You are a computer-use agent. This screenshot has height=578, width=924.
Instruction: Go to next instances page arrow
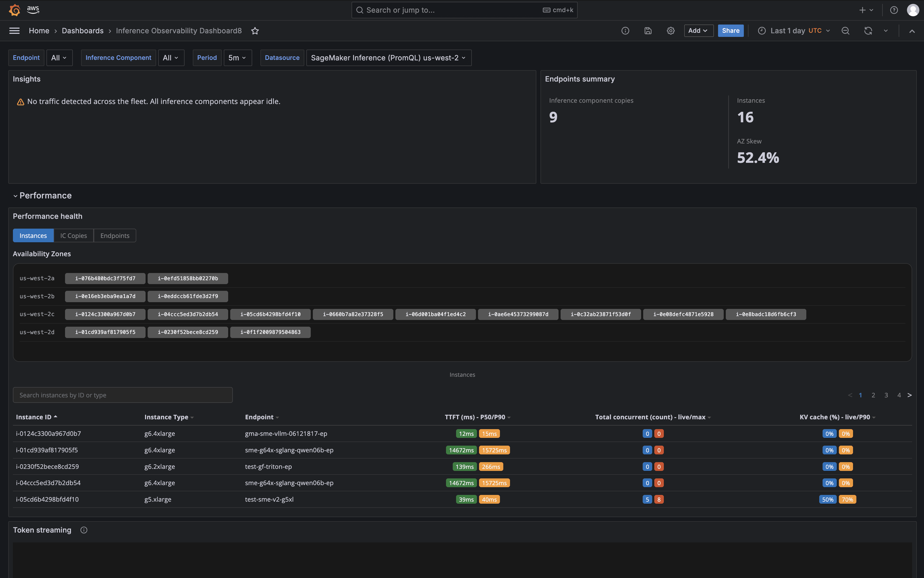pos(910,395)
